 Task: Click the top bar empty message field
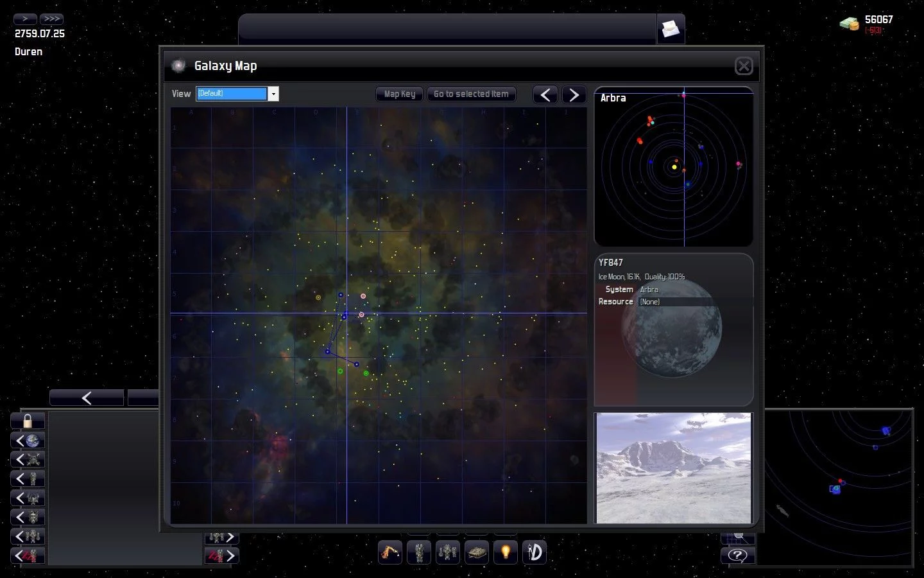(448, 29)
